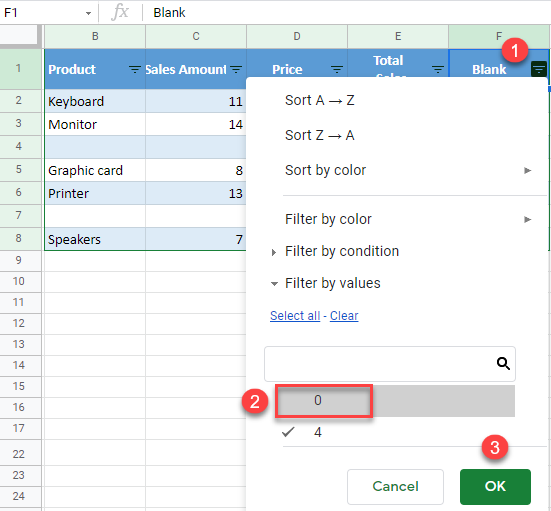Expand Filter by color submenu arrow
This screenshot has height=511, width=551.
click(x=527, y=220)
